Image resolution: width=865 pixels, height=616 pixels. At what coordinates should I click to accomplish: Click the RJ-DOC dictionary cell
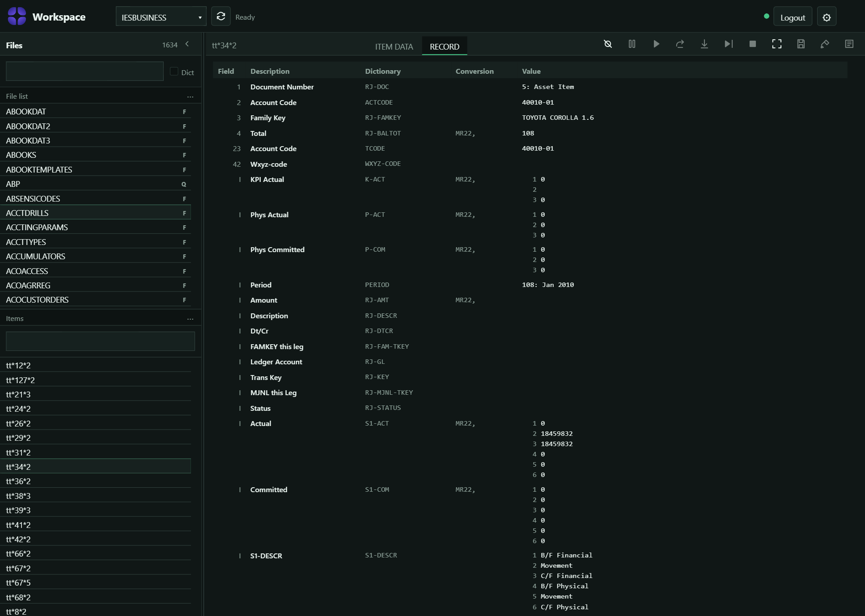tap(377, 87)
